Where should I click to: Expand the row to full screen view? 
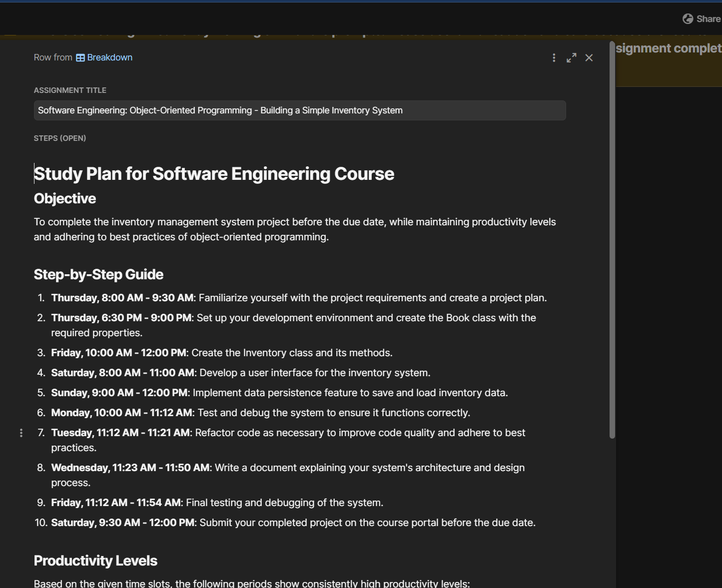572,58
